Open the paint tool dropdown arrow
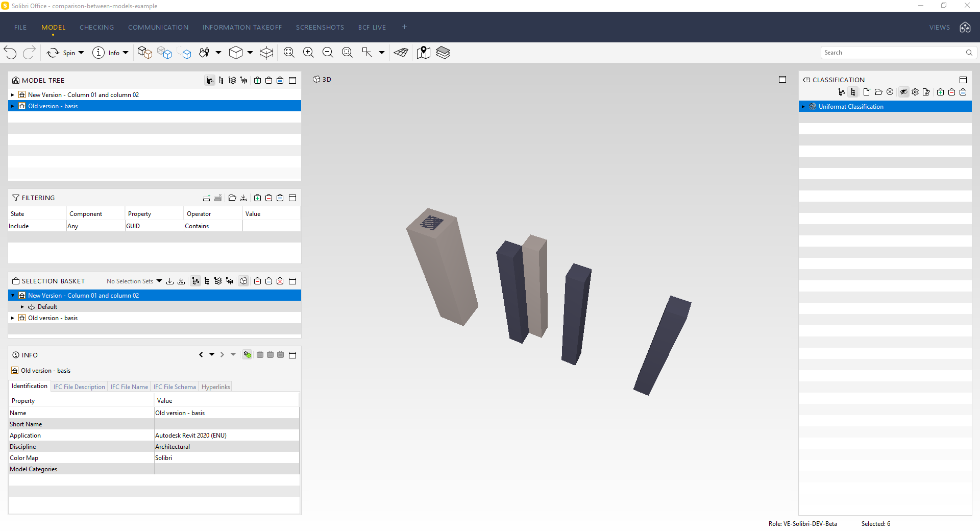Image resolution: width=980 pixels, height=531 pixels. coord(218,53)
